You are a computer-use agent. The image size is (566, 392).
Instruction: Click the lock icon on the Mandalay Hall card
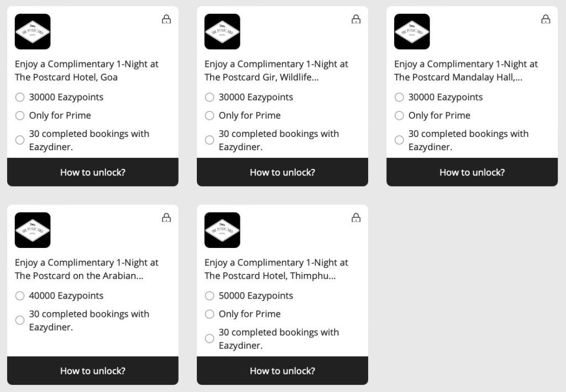[546, 19]
